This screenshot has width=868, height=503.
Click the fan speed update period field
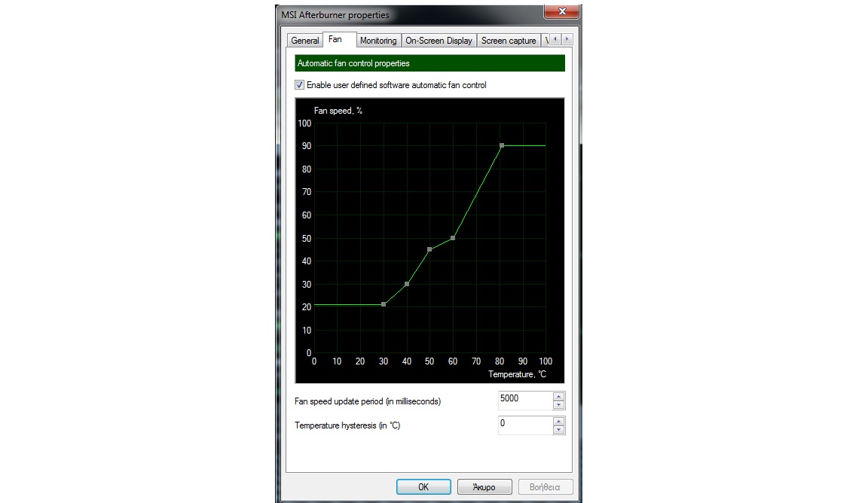coord(524,400)
